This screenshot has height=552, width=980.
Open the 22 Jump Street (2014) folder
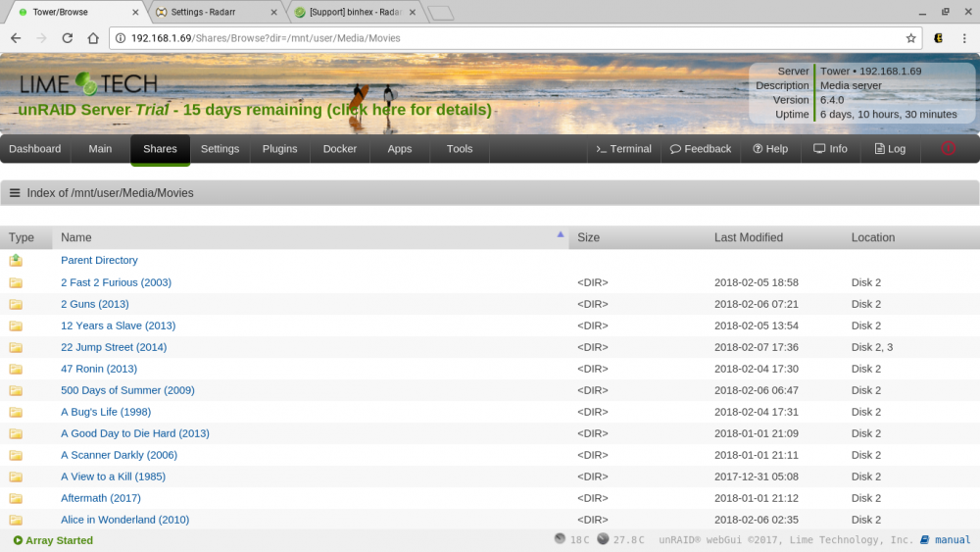point(114,348)
